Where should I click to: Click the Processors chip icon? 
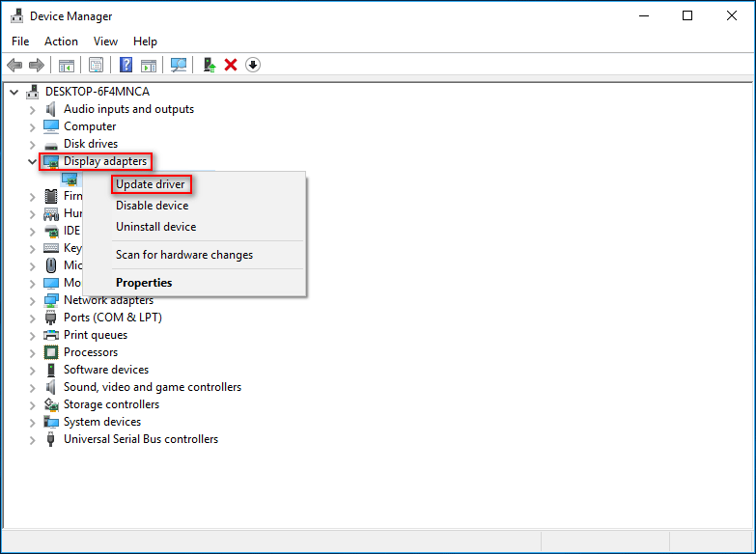tap(51, 352)
